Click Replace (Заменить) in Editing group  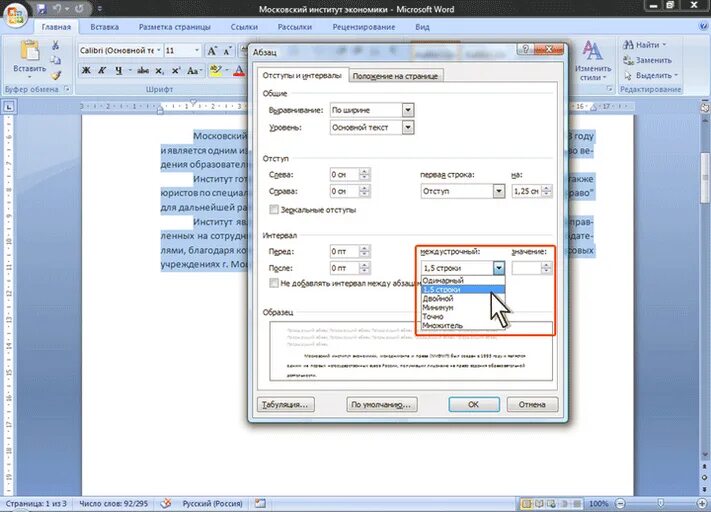647,60
